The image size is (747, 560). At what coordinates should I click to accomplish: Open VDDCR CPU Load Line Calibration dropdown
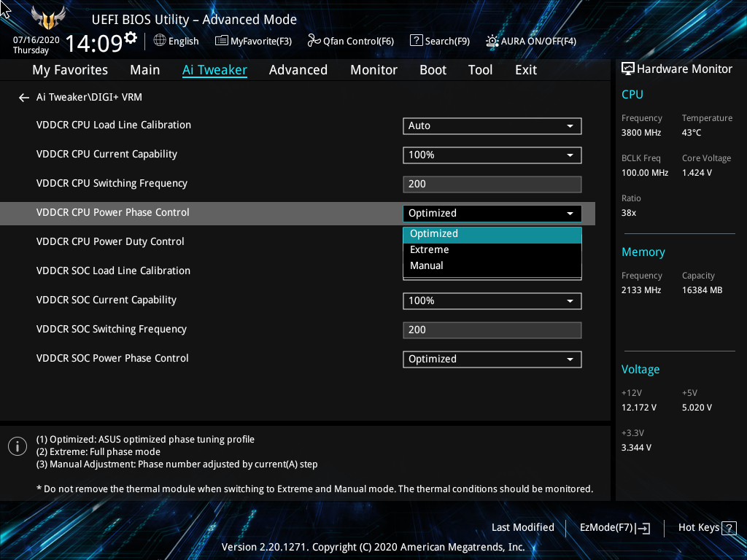(x=492, y=126)
